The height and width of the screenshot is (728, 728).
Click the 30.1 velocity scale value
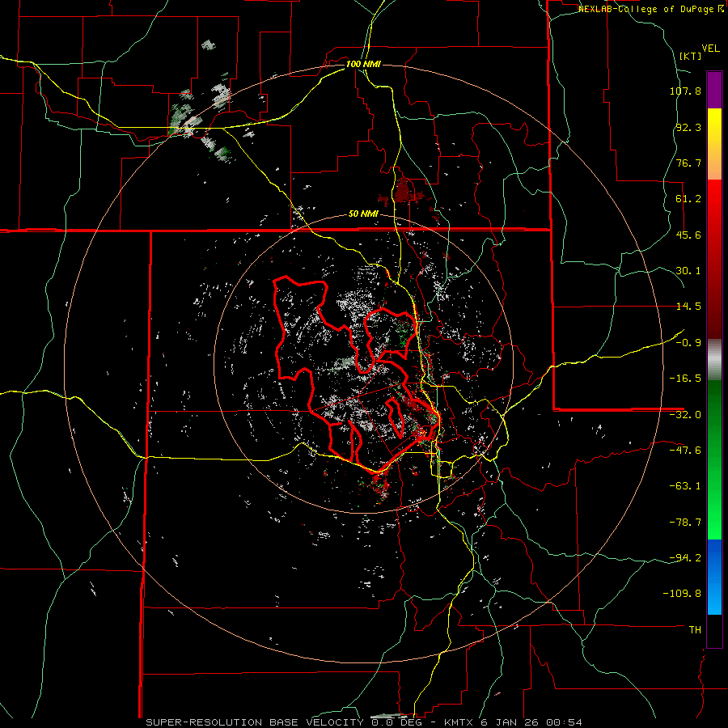688,271
